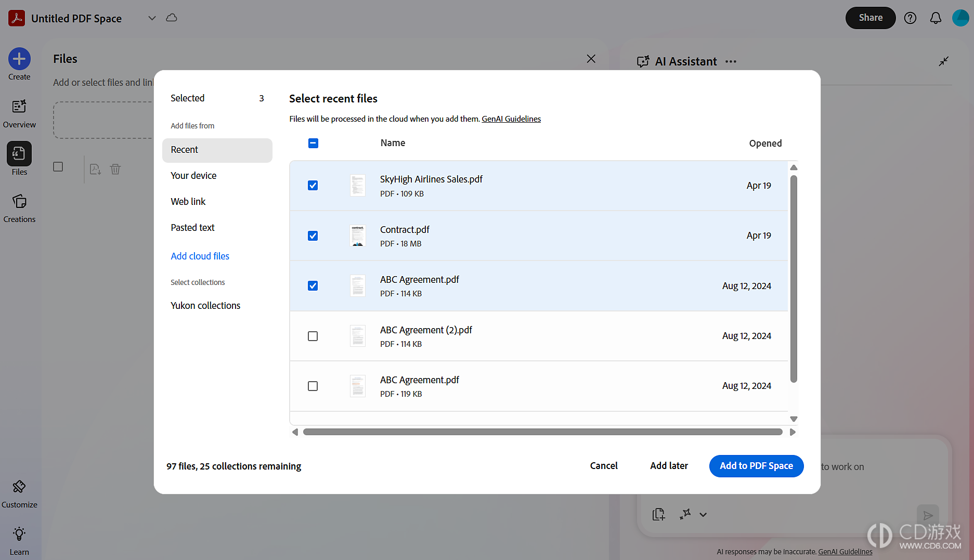Click the Add to PDF Space button
Screen dimensions: 974x560
coord(756,466)
